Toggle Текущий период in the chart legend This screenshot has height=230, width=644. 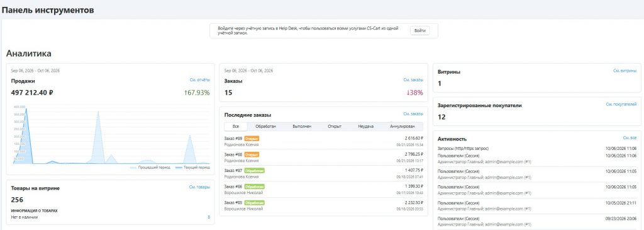click(192, 168)
